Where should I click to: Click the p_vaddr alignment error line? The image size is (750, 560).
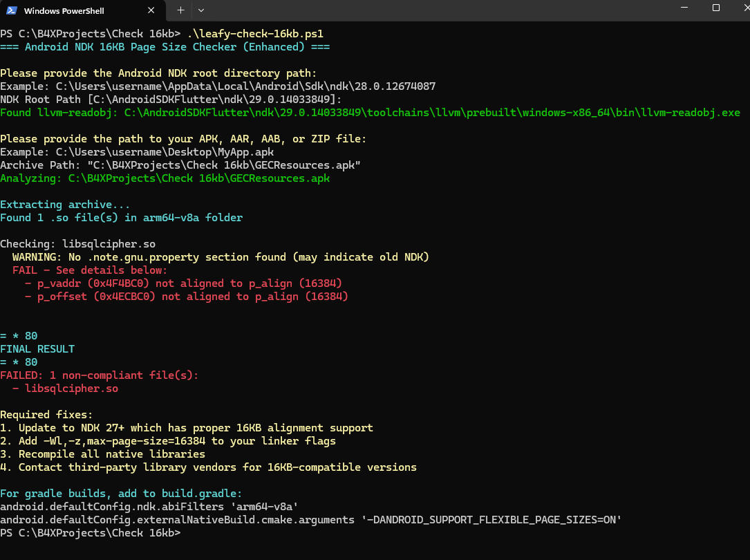(183, 283)
